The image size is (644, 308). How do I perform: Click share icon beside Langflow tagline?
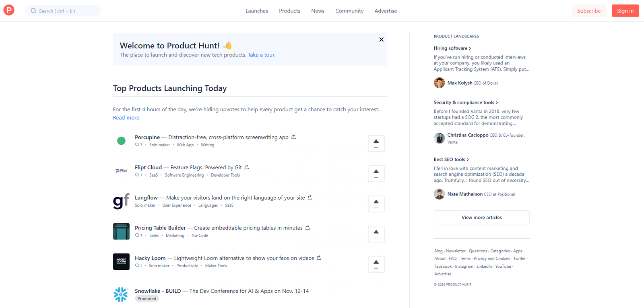coord(310,198)
